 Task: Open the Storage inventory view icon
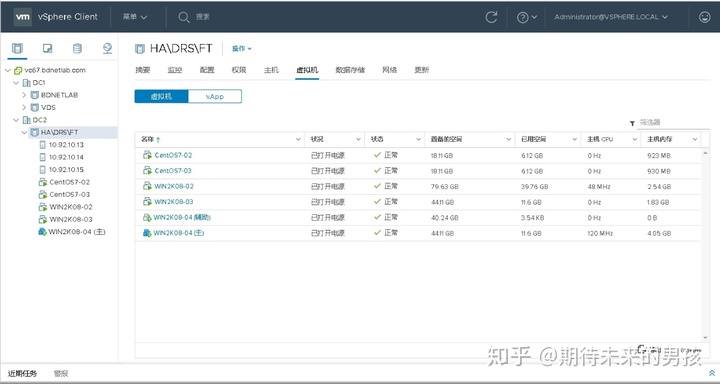click(x=77, y=48)
